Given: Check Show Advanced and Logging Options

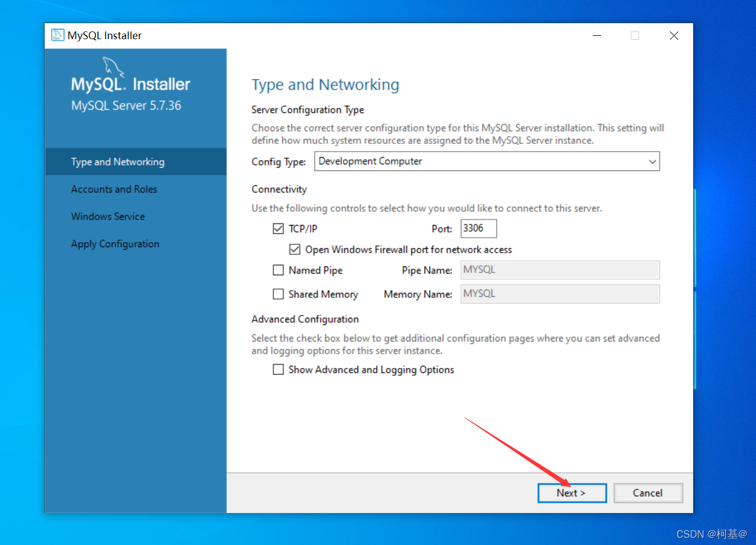Looking at the screenshot, I should click(278, 370).
